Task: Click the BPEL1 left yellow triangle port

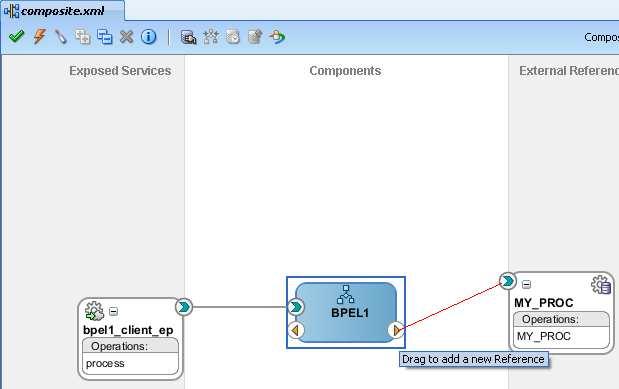Action: (x=296, y=330)
